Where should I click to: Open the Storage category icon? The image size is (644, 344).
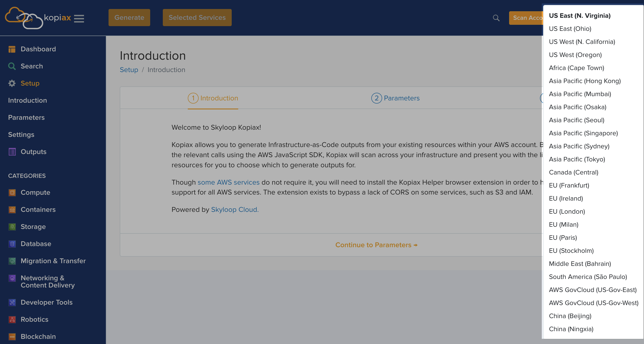point(12,227)
